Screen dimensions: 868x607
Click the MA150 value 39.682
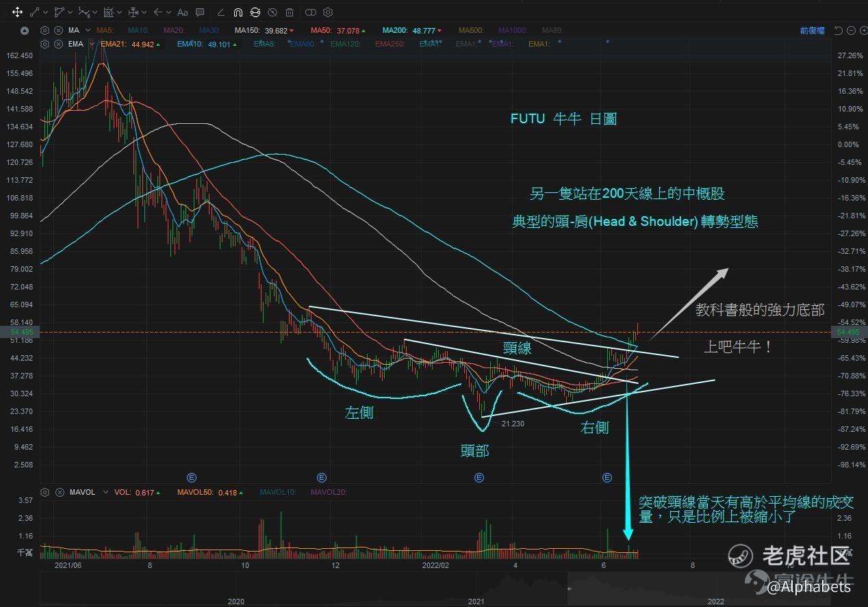click(276, 30)
